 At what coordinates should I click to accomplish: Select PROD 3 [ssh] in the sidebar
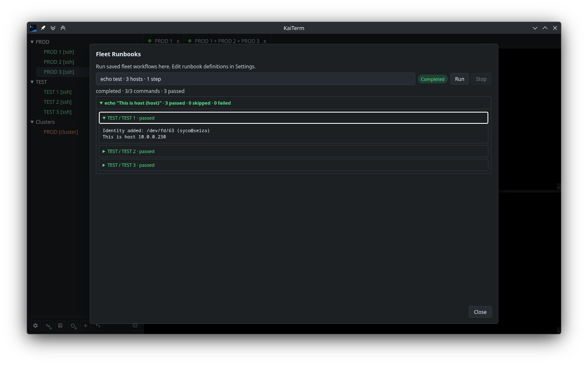click(59, 72)
